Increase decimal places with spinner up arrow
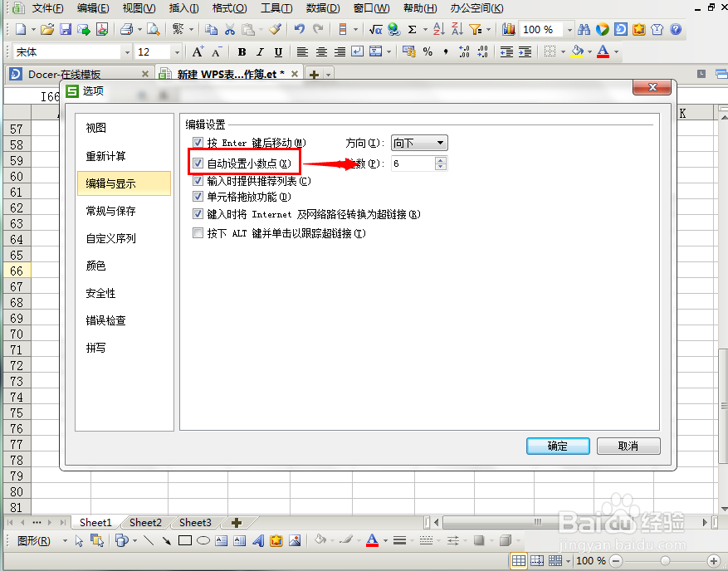The height and width of the screenshot is (571, 728). click(441, 159)
